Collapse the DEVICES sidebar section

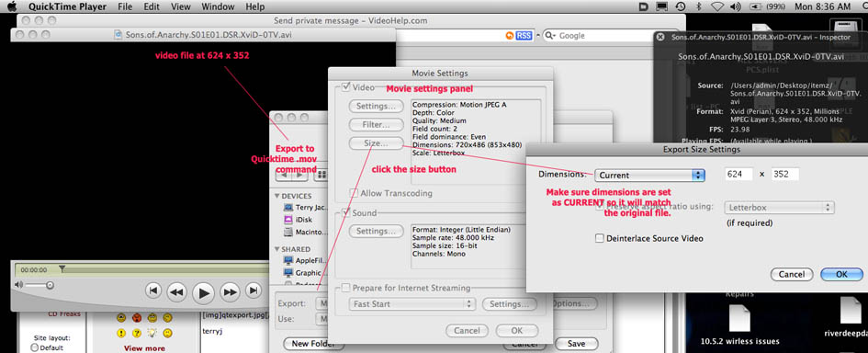coord(277,196)
